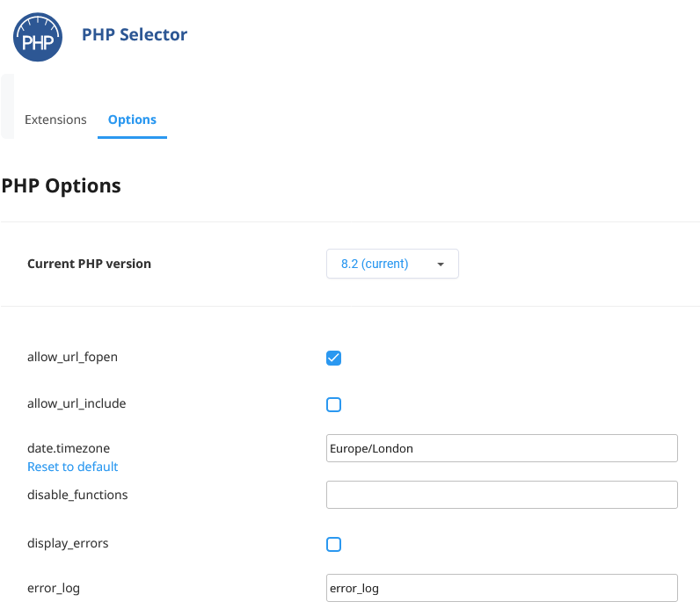Click the allow_url_fopen option label
Screen dimensions: 700x609
coord(72,358)
